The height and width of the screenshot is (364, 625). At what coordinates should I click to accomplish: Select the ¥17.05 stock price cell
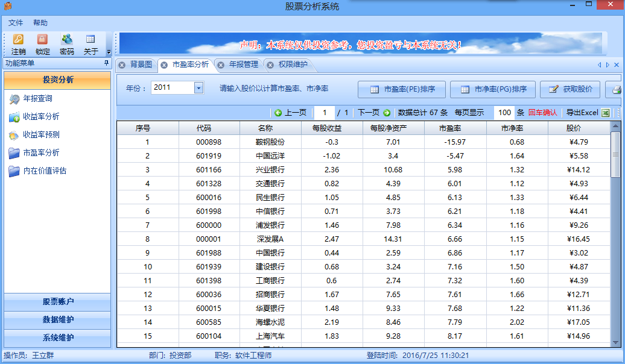(x=579, y=322)
